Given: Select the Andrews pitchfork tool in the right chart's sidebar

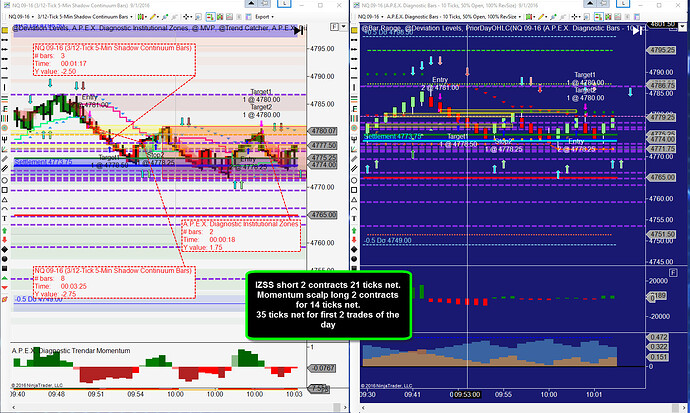Looking at the screenshot, I should coord(354,139).
